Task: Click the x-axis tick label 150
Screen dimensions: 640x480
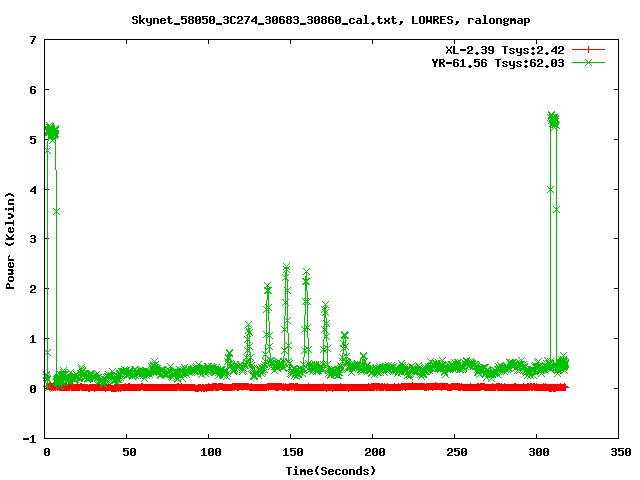Action: coord(293,452)
